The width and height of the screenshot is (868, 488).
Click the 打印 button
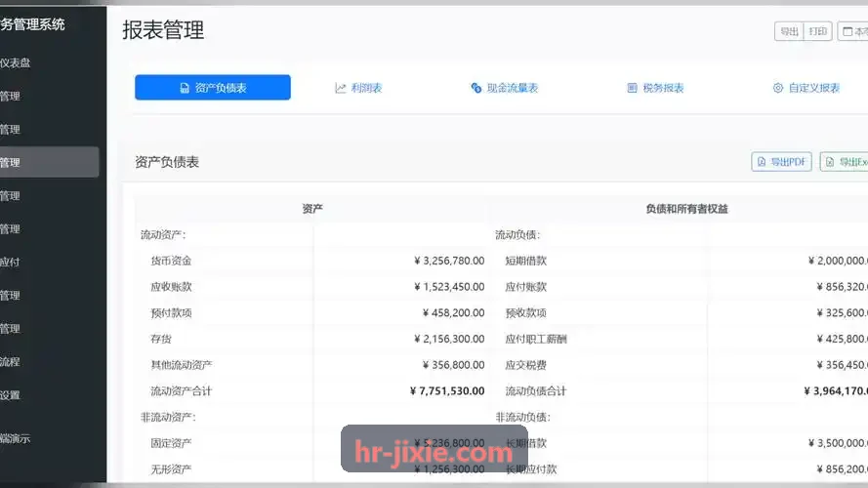[x=817, y=31]
